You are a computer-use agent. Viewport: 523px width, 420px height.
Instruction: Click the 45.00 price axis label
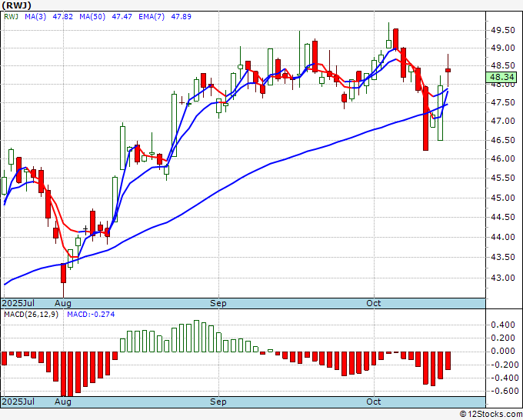pos(503,198)
